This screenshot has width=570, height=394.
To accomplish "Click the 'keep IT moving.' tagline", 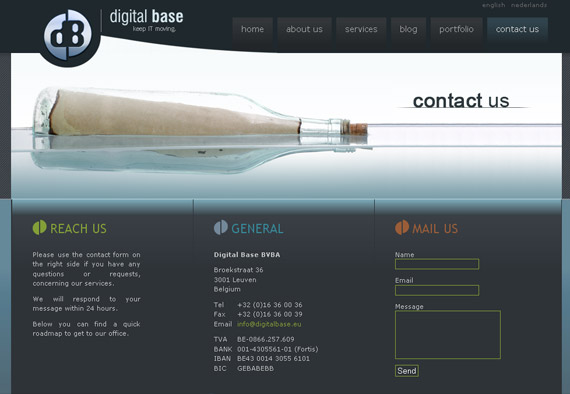I will 154,29.
